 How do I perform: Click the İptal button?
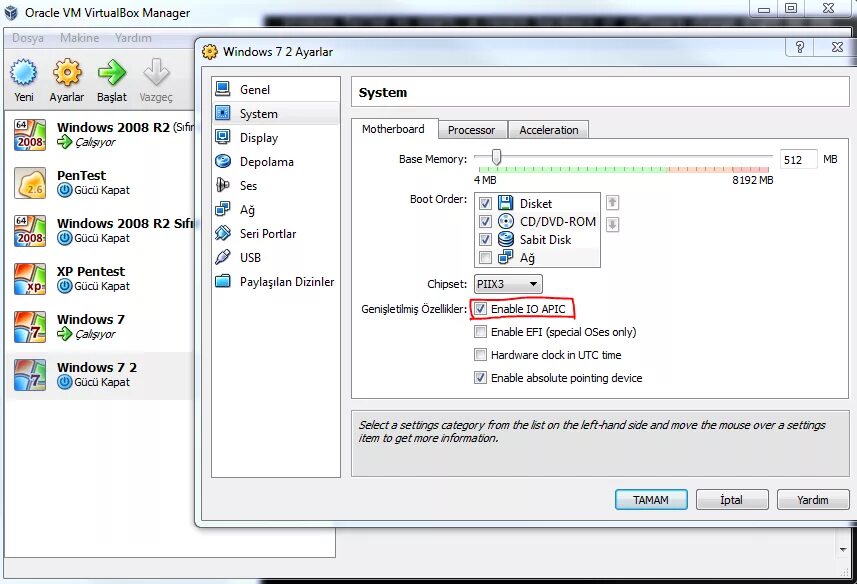(732, 500)
